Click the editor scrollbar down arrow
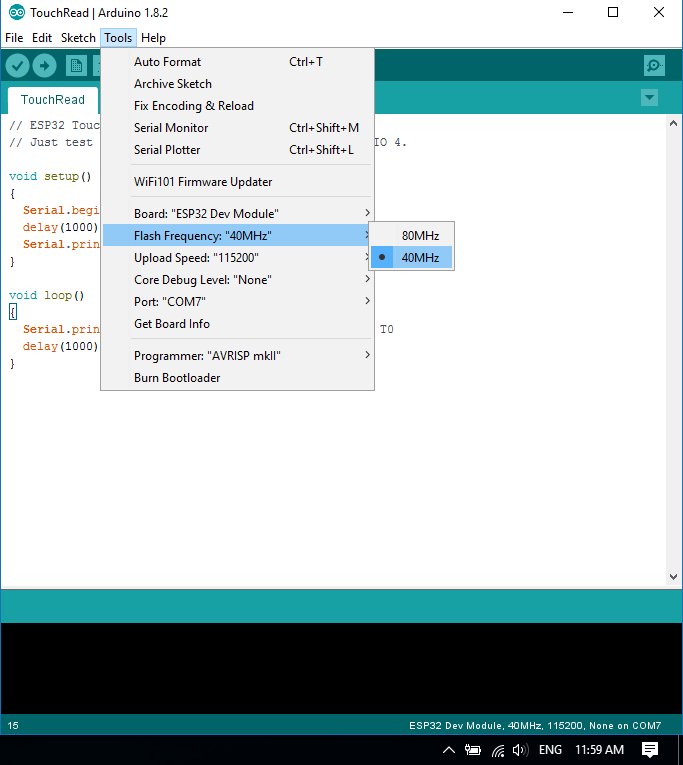 point(673,577)
